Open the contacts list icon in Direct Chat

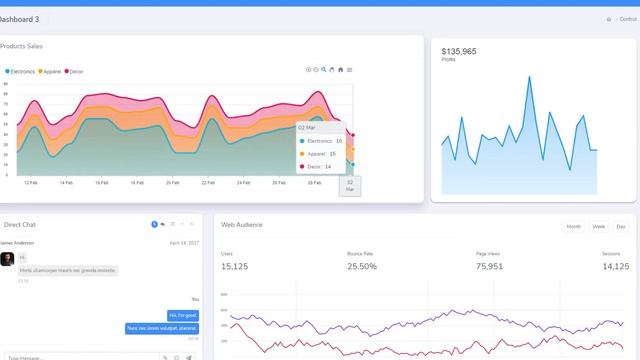[172, 224]
